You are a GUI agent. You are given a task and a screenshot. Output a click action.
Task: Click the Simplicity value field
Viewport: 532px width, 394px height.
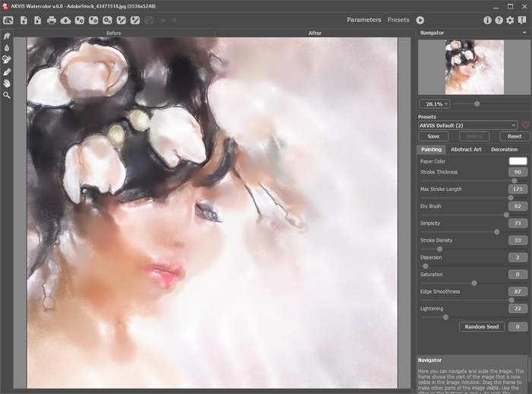pos(518,223)
